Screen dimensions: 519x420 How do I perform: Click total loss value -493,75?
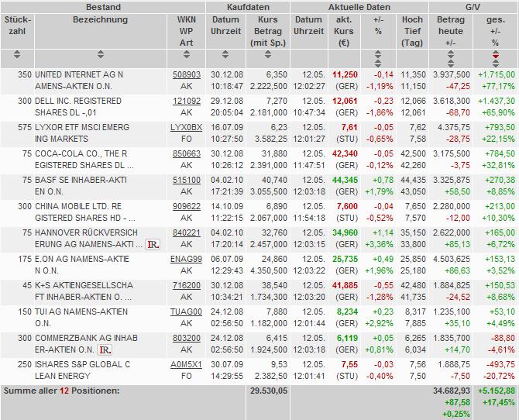tap(500, 364)
